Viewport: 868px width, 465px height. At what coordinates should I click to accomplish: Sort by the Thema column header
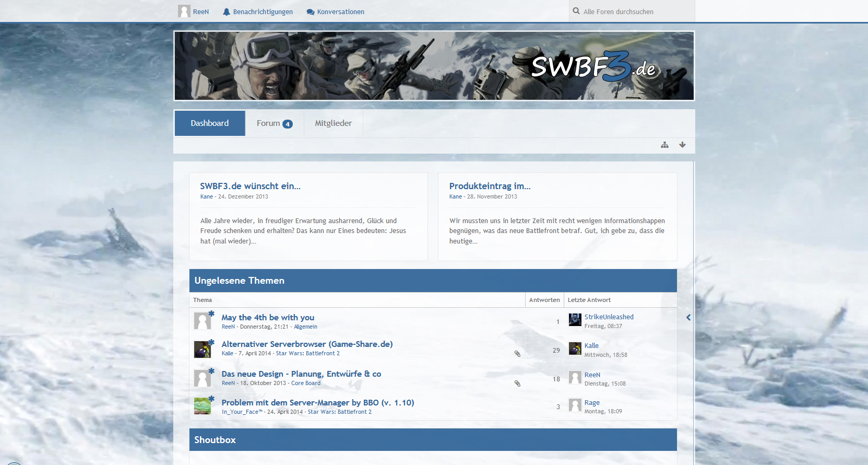click(203, 300)
